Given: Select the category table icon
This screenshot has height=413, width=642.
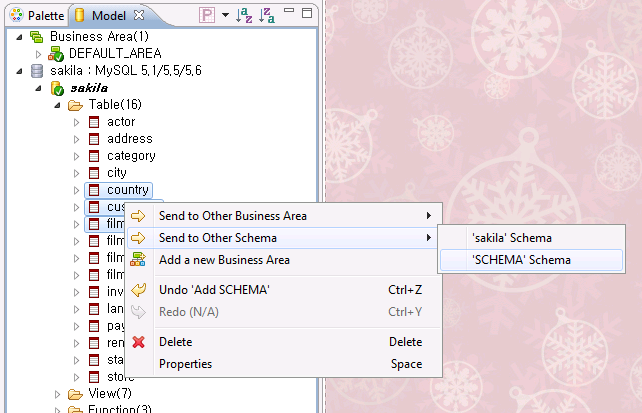Looking at the screenshot, I should tap(94, 156).
